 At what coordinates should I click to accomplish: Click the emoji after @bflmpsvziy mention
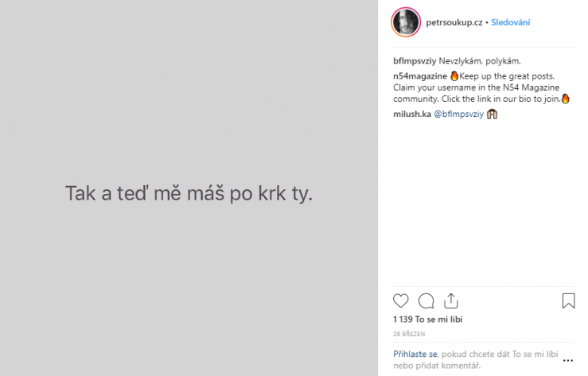point(492,114)
